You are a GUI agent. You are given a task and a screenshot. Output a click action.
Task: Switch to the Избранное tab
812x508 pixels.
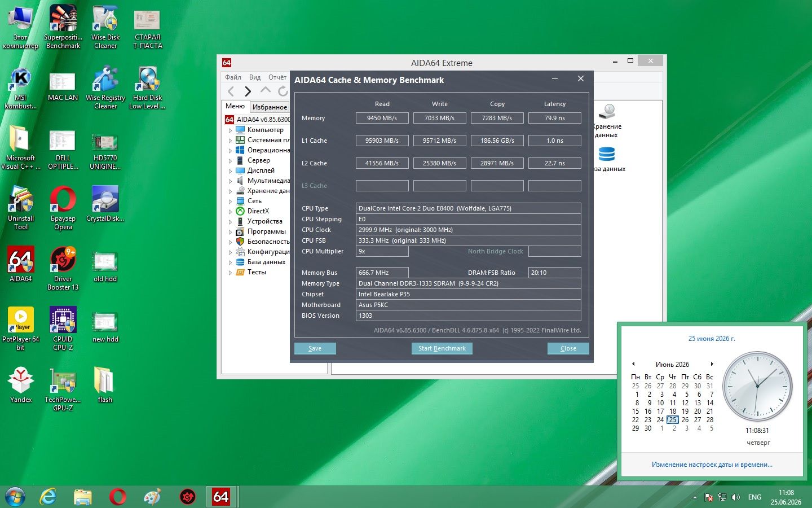click(x=270, y=107)
